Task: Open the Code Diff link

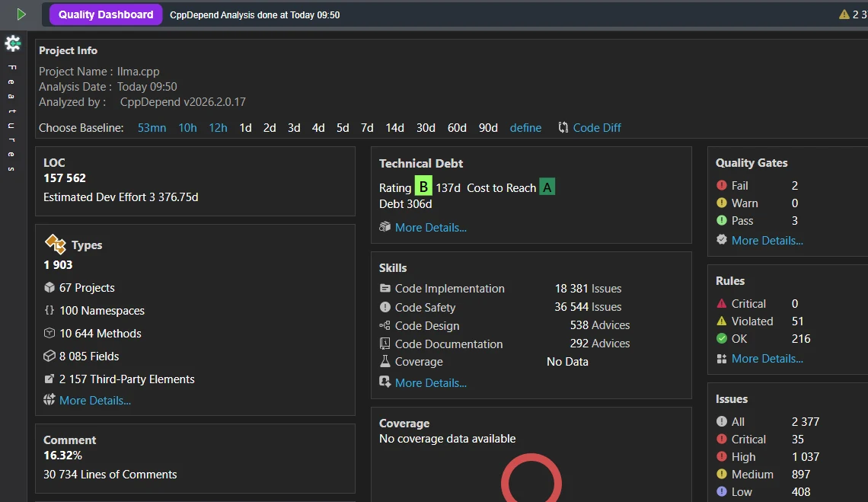Action: [x=597, y=127]
